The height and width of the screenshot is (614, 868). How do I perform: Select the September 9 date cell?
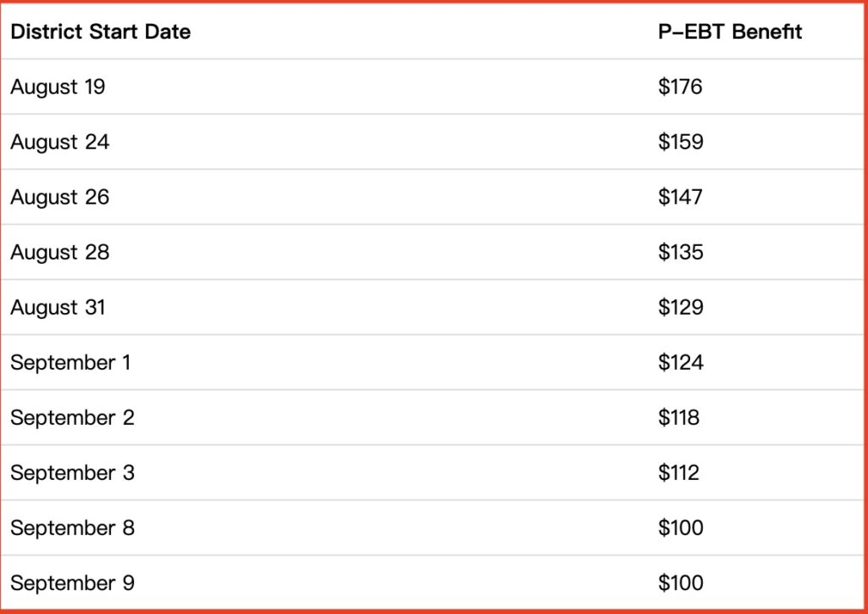click(x=72, y=583)
